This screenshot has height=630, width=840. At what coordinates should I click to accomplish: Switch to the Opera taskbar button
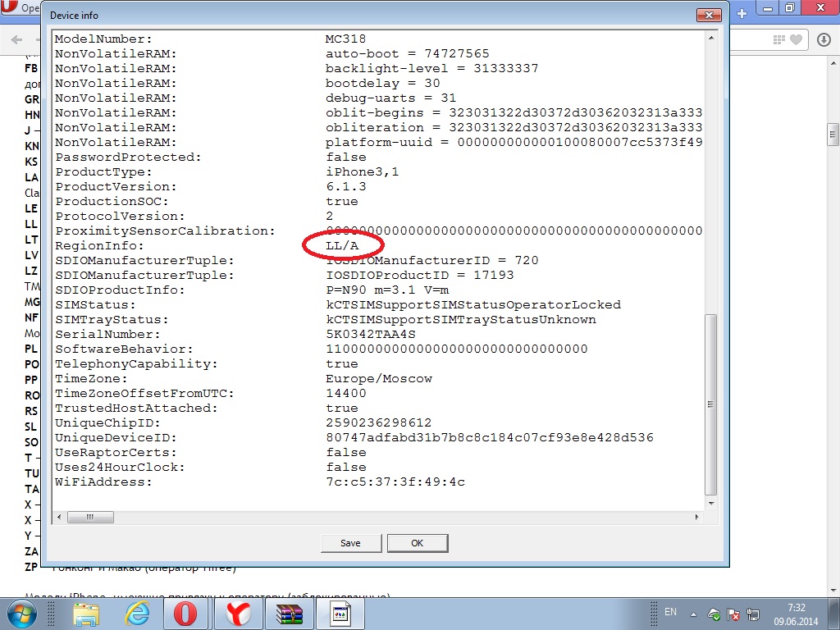(185, 614)
